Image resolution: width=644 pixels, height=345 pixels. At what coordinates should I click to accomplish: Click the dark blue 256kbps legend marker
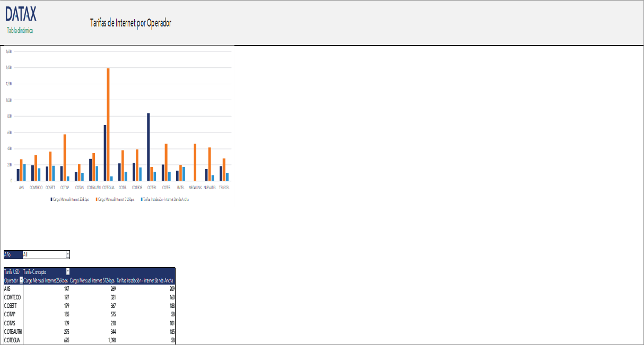[51, 199]
